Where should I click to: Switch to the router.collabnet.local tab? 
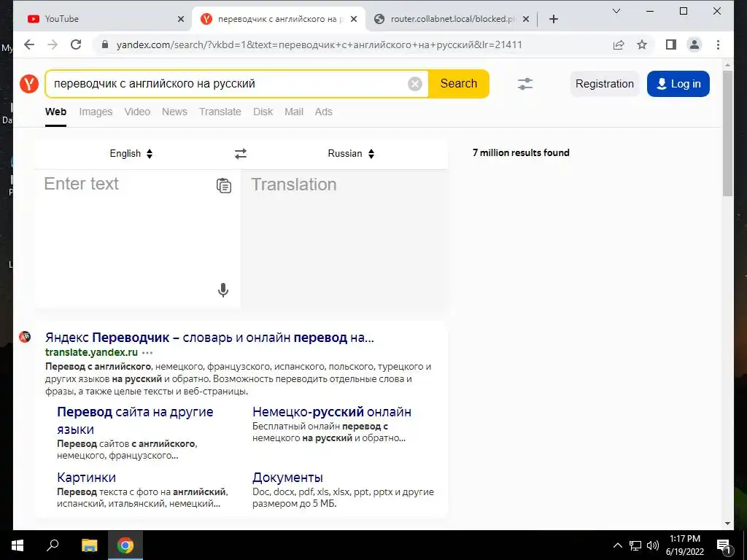tap(452, 19)
